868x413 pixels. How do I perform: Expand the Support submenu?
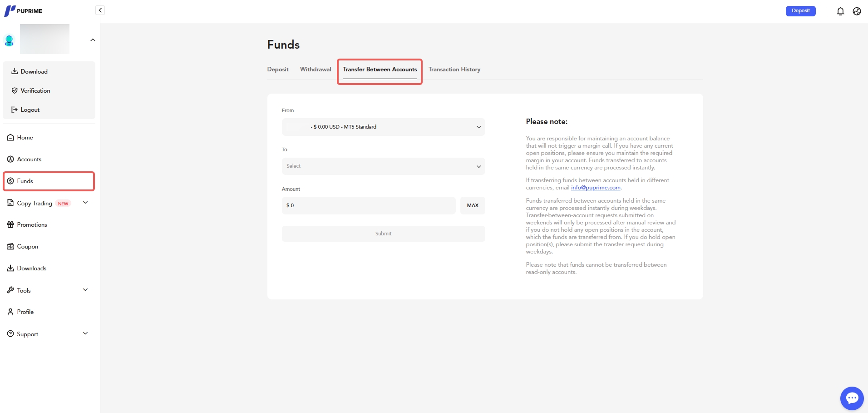click(85, 334)
